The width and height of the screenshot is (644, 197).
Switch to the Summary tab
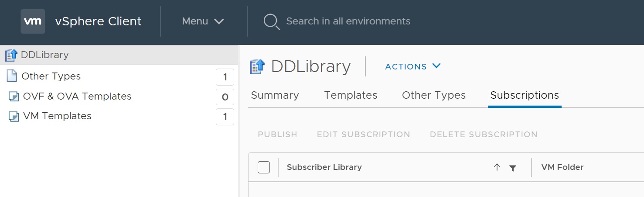point(275,95)
